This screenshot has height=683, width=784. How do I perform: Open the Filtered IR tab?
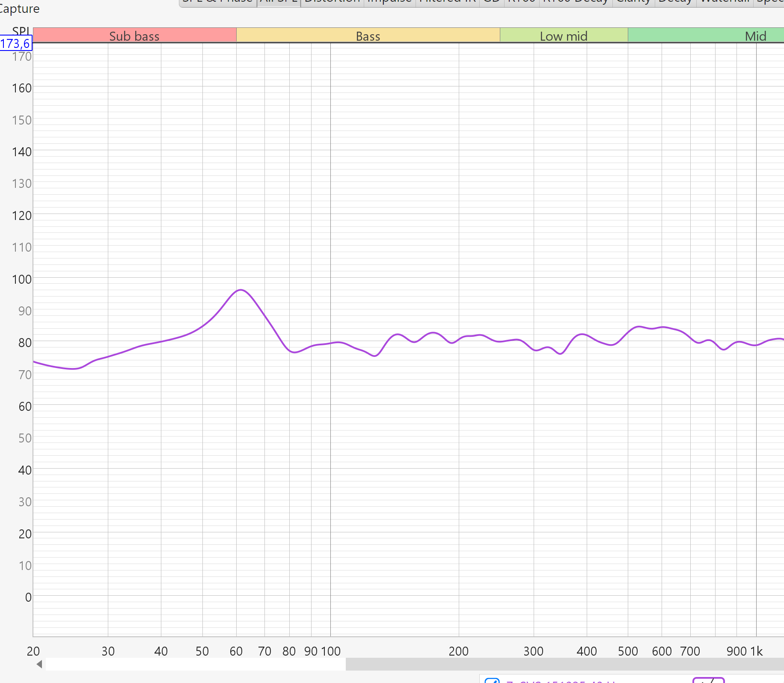coord(447,2)
